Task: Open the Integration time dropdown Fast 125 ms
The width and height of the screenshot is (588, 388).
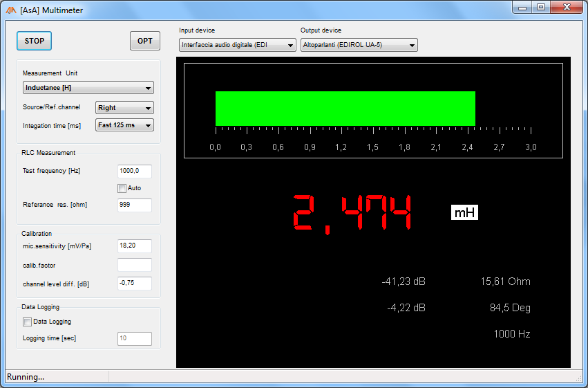Action: [124, 125]
